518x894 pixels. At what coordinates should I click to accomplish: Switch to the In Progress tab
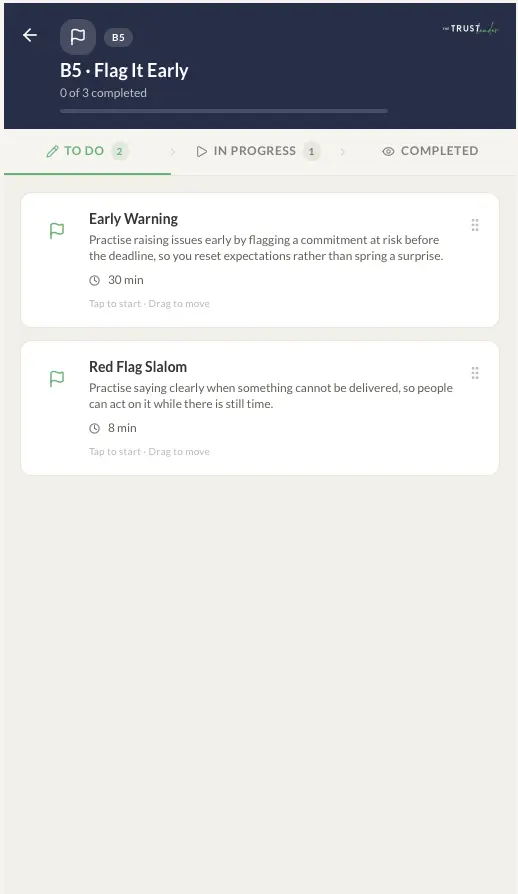(x=258, y=151)
